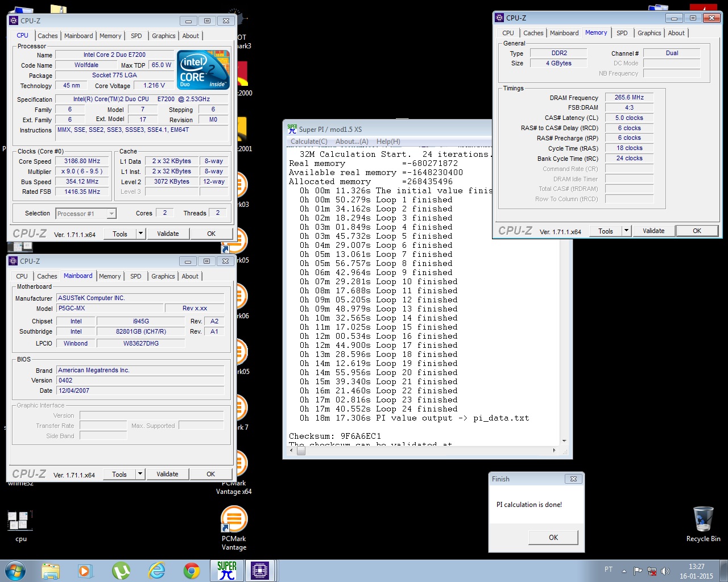Image resolution: width=728 pixels, height=582 pixels.
Task: Open SPD tab in top-left CPU-Z
Action: [136, 36]
